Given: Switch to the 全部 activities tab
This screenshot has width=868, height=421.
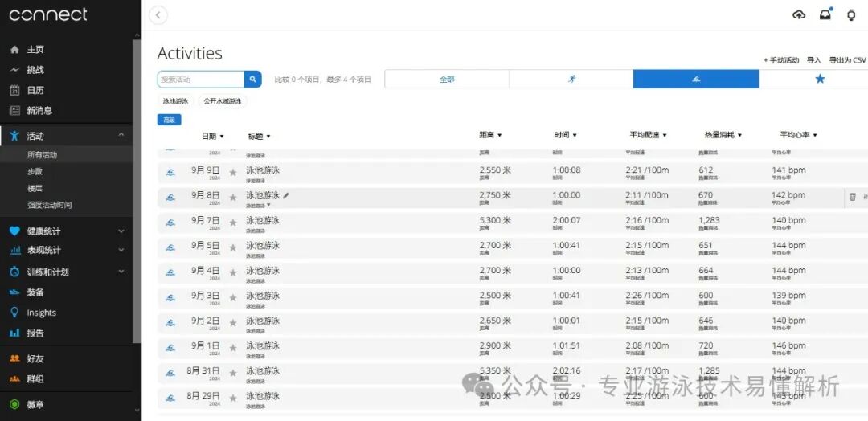Looking at the screenshot, I should coord(447,79).
